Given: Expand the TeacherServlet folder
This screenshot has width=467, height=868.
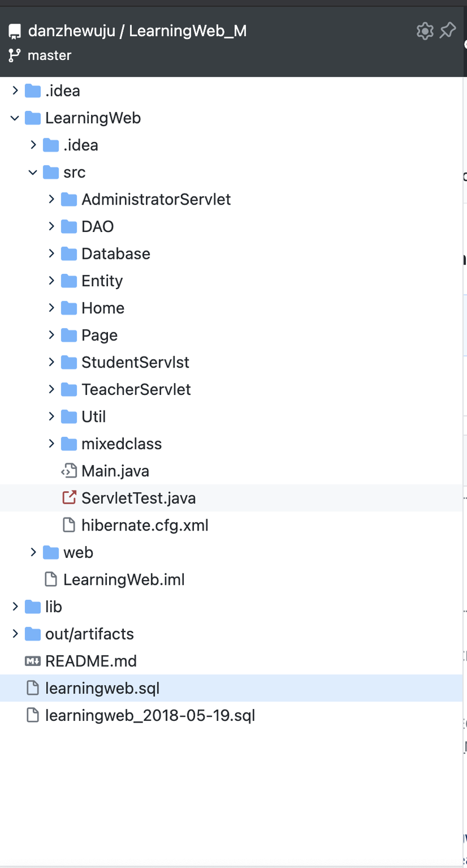Looking at the screenshot, I should (51, 390).
